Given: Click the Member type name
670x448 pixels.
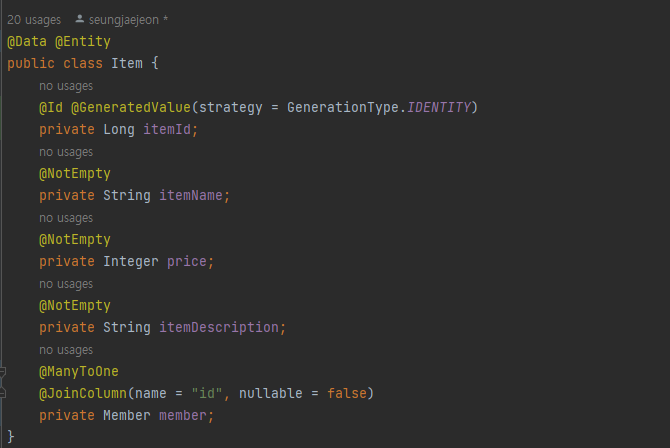Looking at the screenshot, I should point(127,416).
